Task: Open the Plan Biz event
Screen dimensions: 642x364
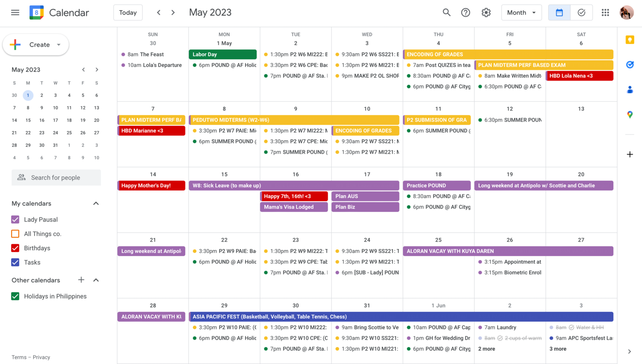Action: (x=365, y=207)
